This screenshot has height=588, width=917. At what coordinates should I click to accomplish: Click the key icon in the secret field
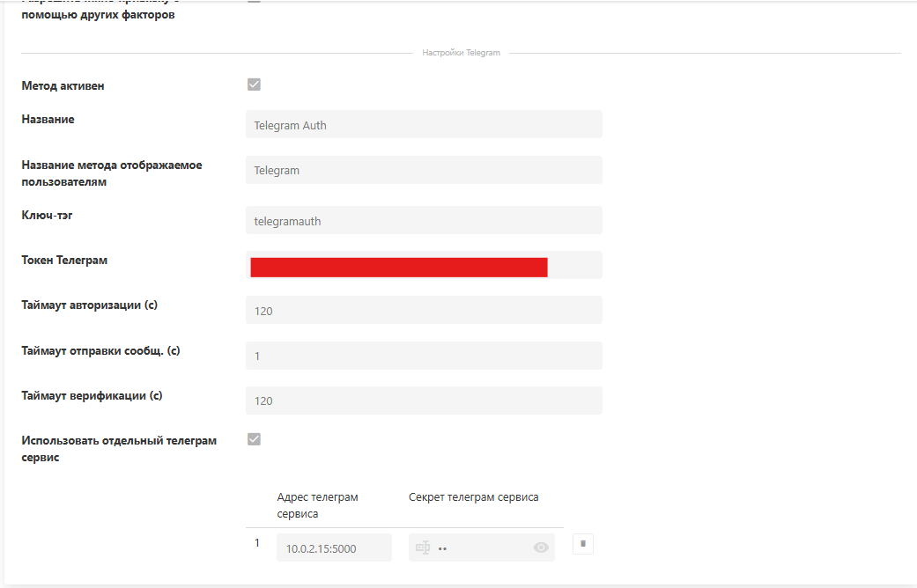click(423, 548)
